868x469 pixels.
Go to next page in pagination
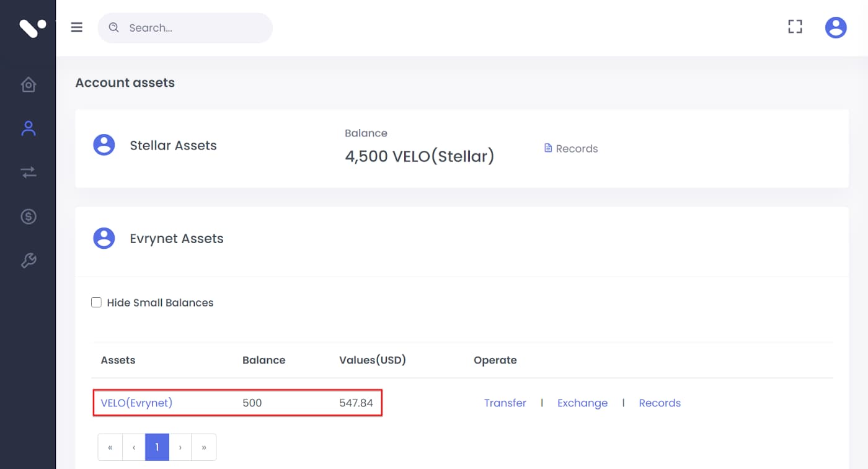[x=180, y=447]
